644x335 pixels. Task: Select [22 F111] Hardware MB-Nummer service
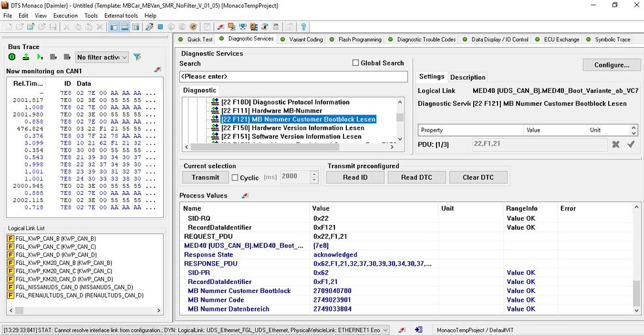pyautogui.click(x=272, y=111)
